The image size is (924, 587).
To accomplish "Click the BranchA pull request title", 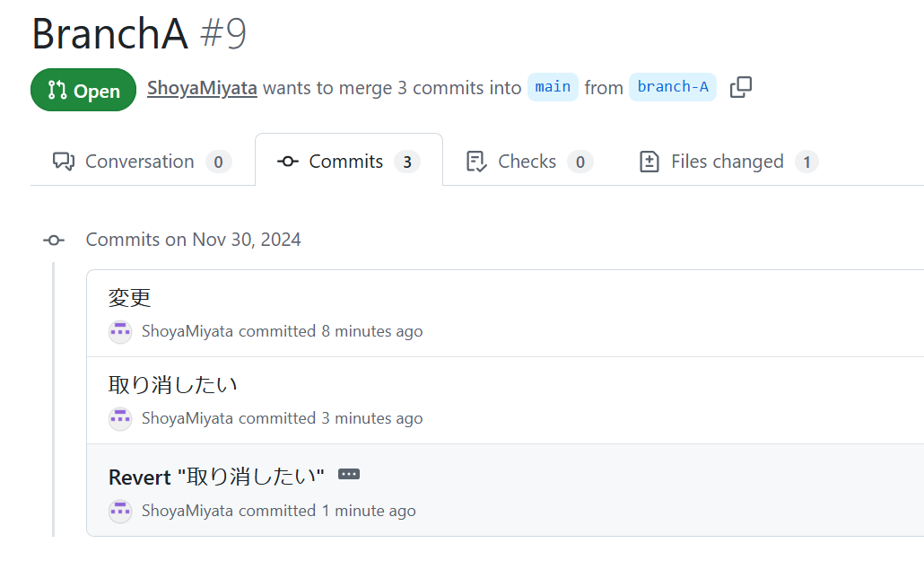I will coord(110,34).
